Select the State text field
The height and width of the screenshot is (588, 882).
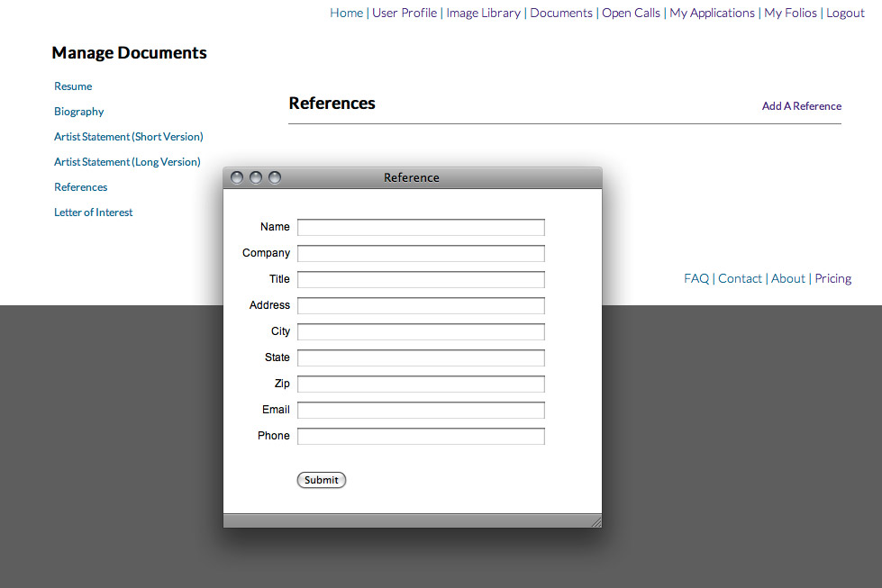421,358
